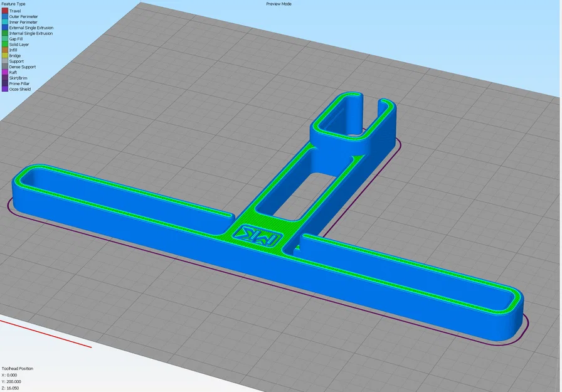Select the Outer Perimeter color swatch
This screenshot has width=562, height=392.
[4, 16]
